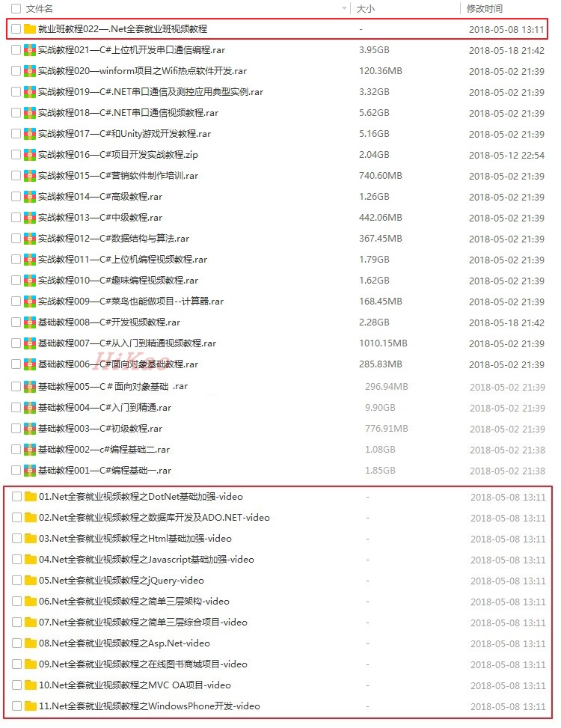Open 实战教程012 数据结构与算法.rar
The image size is (561, 728).
(114, 239)
